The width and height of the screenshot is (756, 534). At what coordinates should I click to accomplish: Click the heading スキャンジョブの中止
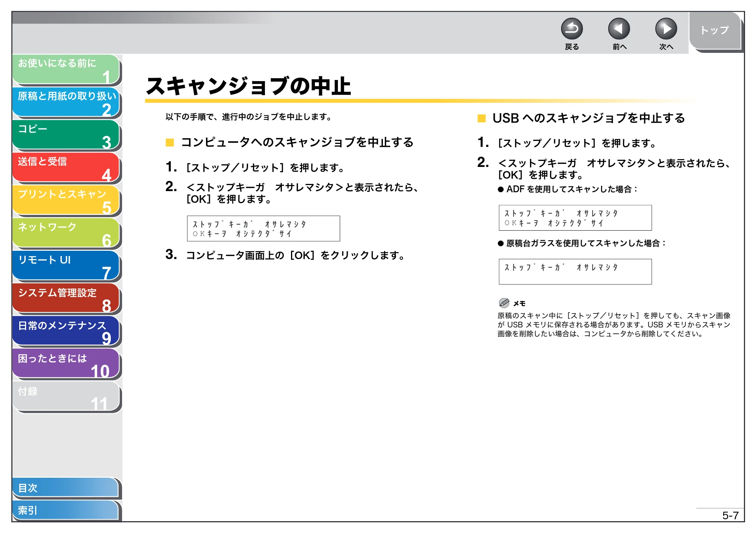[249, 86]
